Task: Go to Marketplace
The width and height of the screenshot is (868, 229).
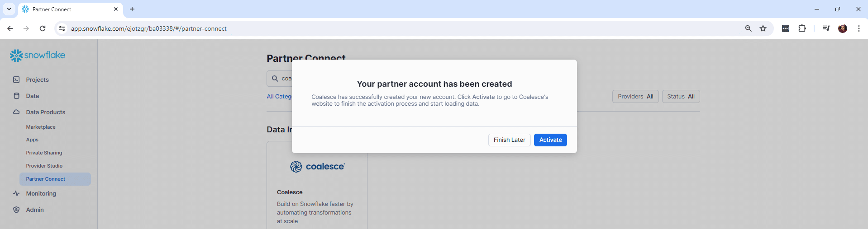Action: click(x=41, y=127)
